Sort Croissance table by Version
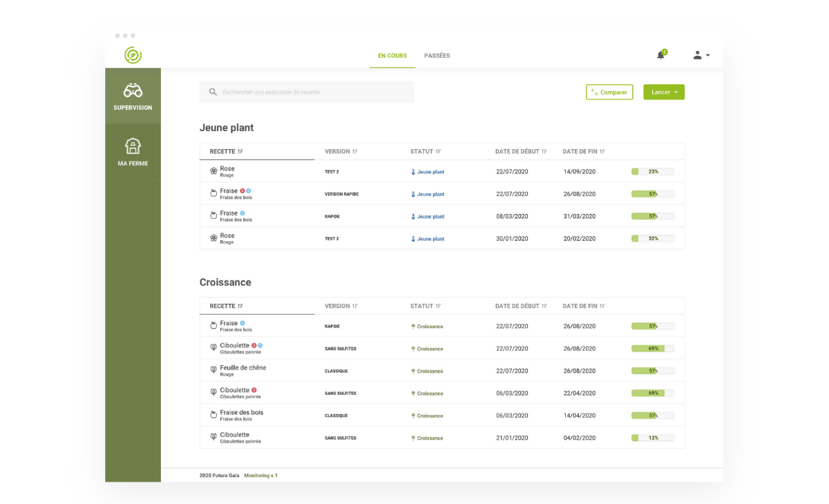The image size is (829, 504). (341, 306)
